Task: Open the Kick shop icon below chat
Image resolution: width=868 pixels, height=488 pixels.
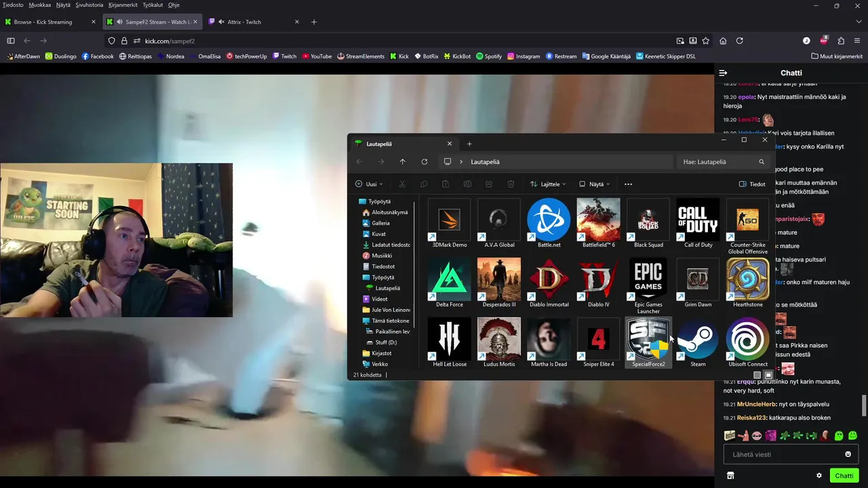Action: (x=730, y=476)
